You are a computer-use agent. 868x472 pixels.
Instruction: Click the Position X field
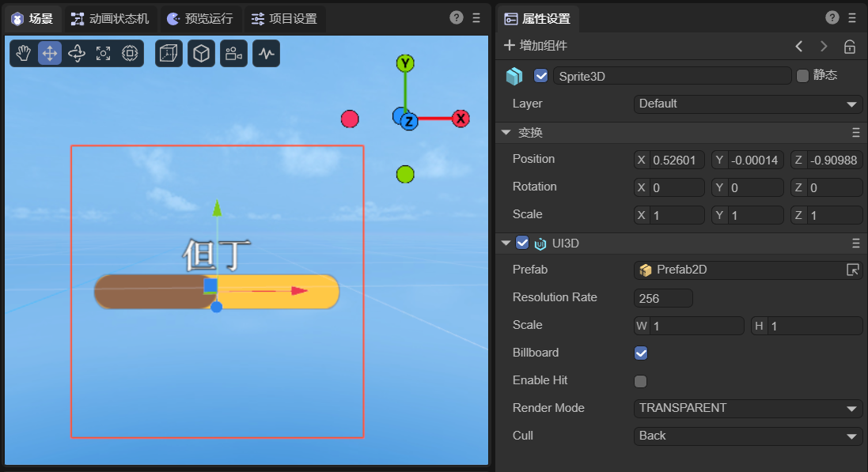[x=669, y=160]
